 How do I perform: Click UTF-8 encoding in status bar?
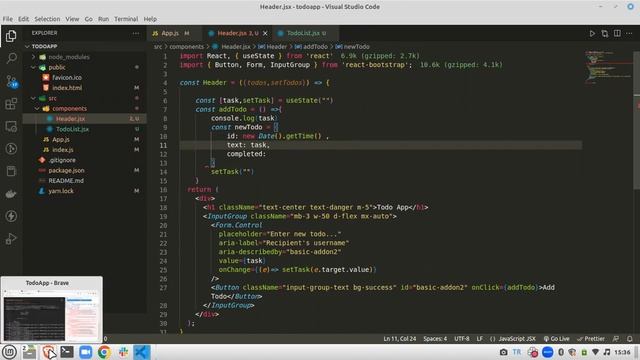click(x=462, y=339)
